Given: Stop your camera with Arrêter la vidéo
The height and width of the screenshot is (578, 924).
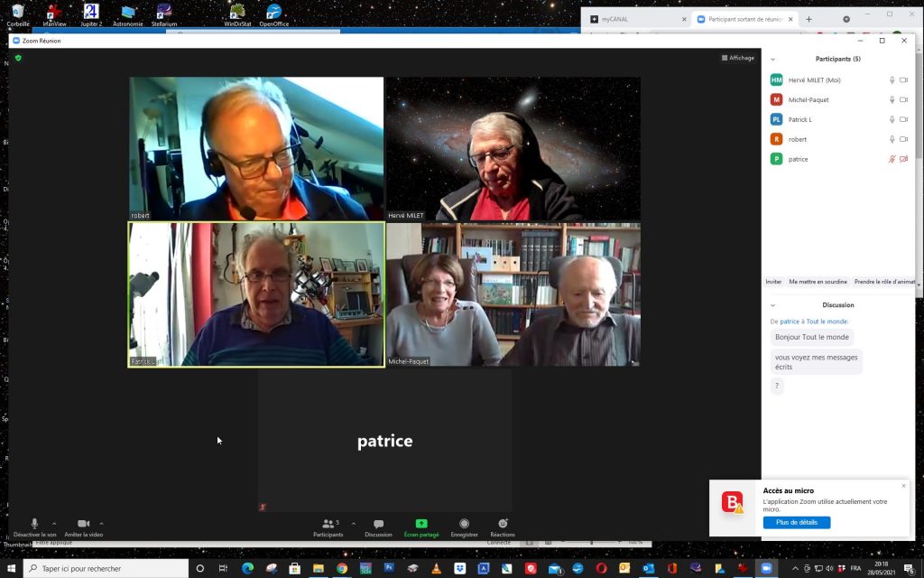Looking at the screenshot, I should coord(84,527).
